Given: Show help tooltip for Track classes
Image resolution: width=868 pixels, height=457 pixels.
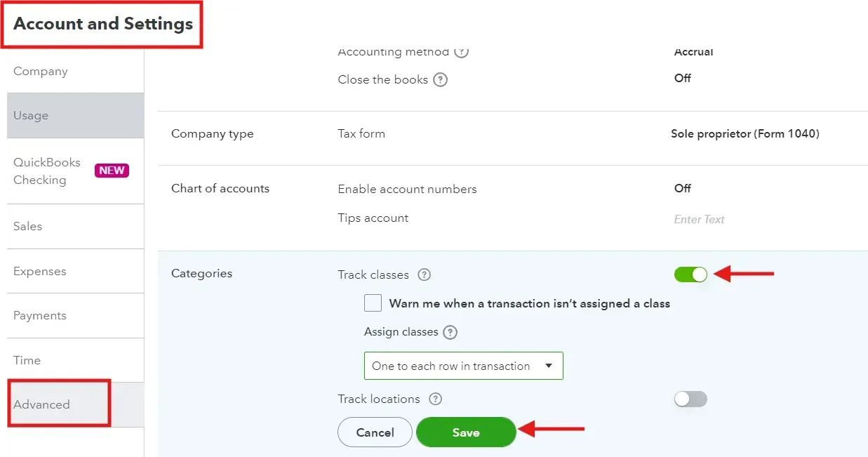Looking at the screenshot, I should point(424,275).
